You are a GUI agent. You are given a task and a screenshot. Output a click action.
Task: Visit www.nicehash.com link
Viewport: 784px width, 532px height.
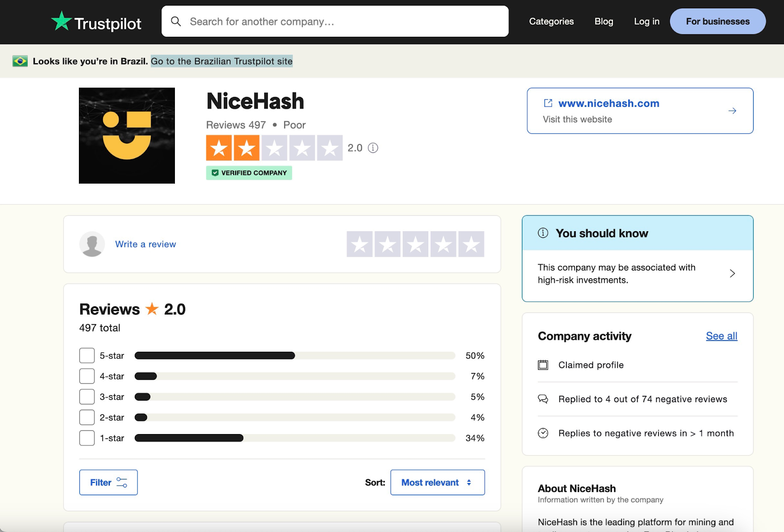[609, 103]
